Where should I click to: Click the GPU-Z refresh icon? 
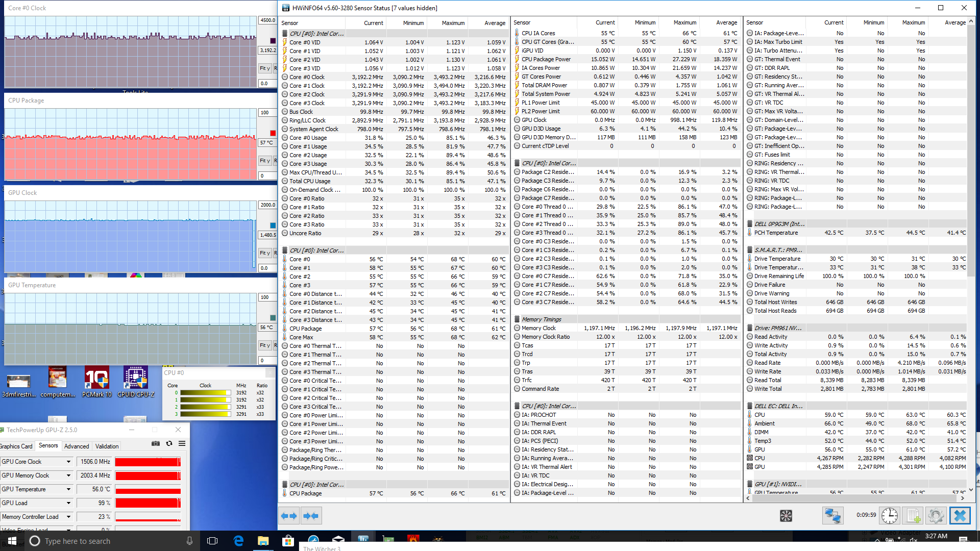pos(169,444)
